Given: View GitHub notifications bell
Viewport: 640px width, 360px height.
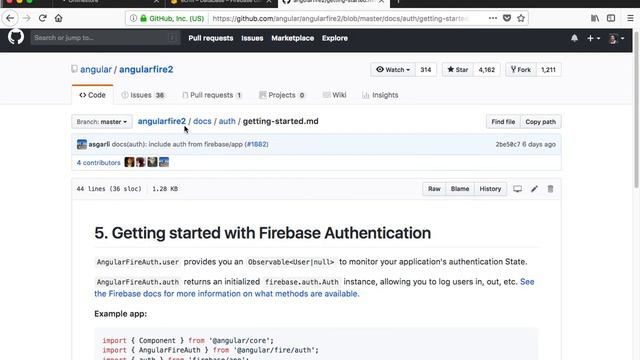Looking at the screenshot, I should click(574, 38).
